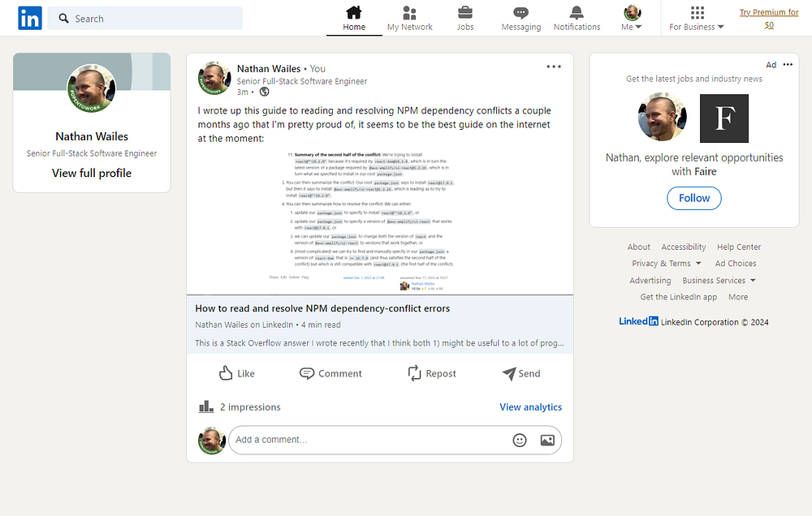Click 2 impressions text

pyautogui.click(x=250, y=407)
